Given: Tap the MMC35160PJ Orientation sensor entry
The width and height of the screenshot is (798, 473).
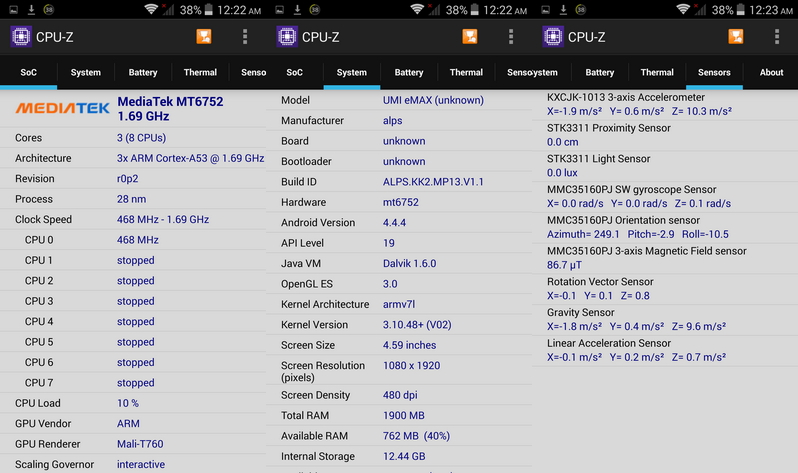Looking at the screenshot, I should pos(665,227).
